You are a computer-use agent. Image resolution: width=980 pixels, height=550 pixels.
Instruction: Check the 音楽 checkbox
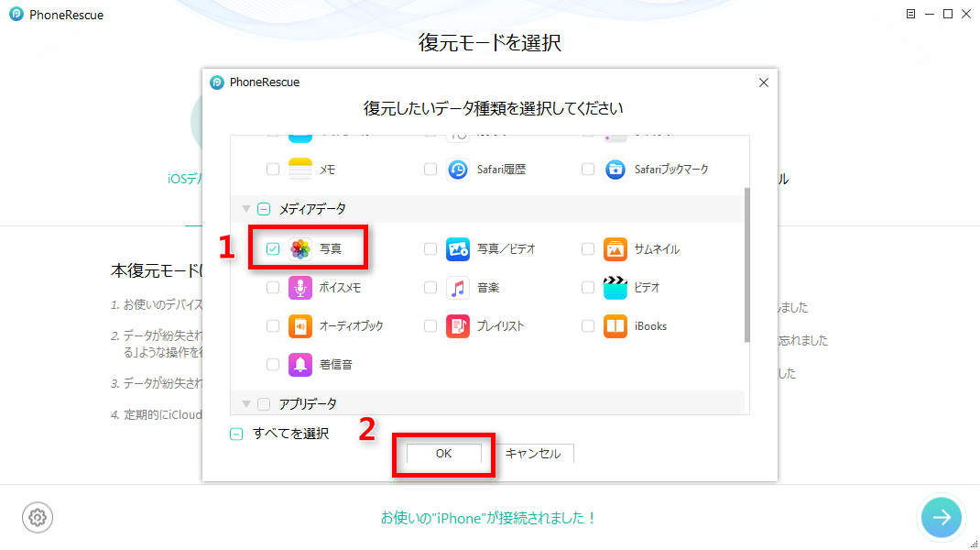(430, 288)
